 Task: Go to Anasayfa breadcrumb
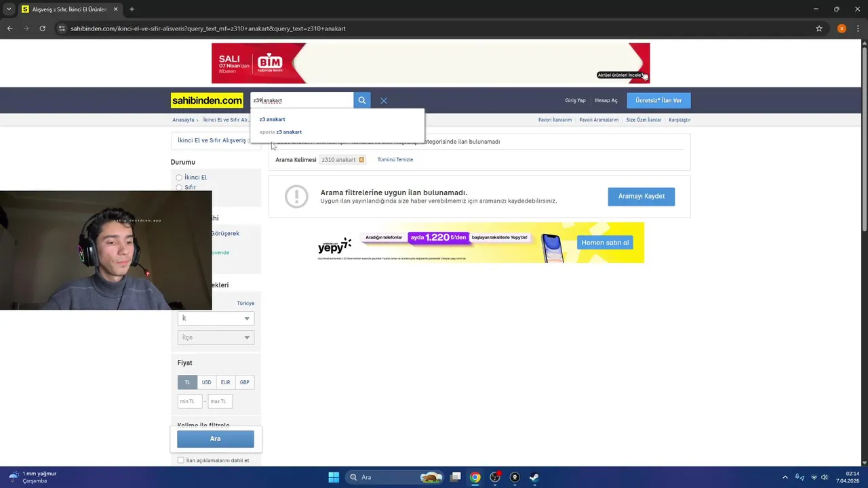click(x=183, y=120)
